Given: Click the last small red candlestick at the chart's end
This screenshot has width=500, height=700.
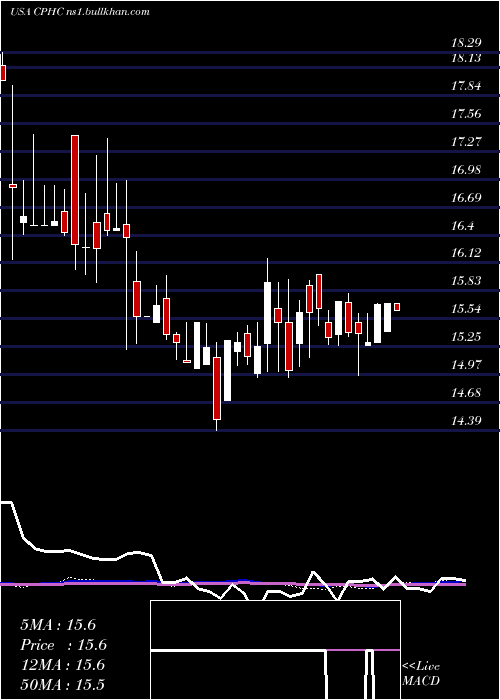Looking at the screenshot, I should (397, 307).
